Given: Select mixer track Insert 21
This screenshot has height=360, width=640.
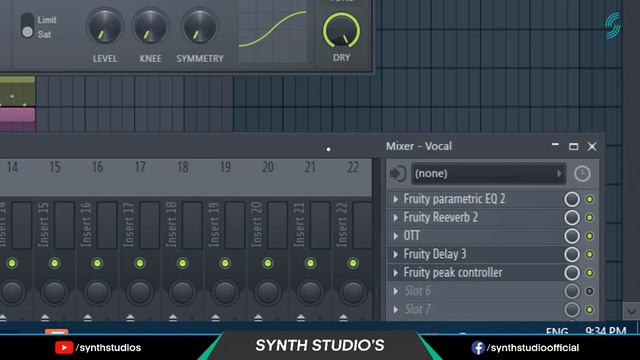Looking at the screenshot, I should click(x=299, y=225).
